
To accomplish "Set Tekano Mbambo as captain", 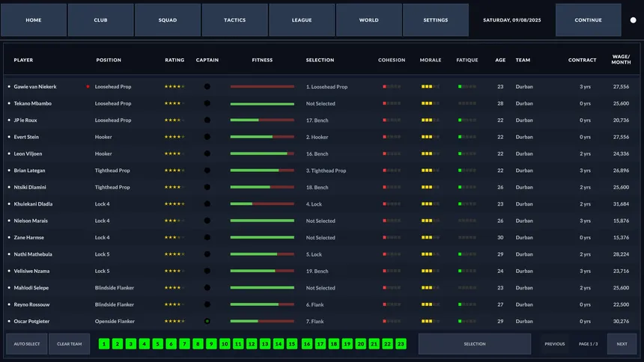I will 207,103.
